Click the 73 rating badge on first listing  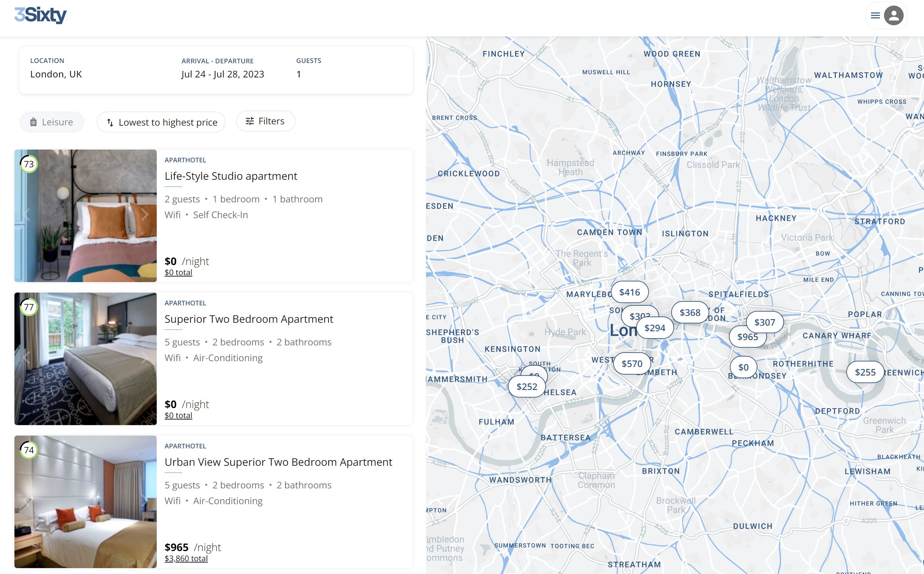[x=29, y=164]
